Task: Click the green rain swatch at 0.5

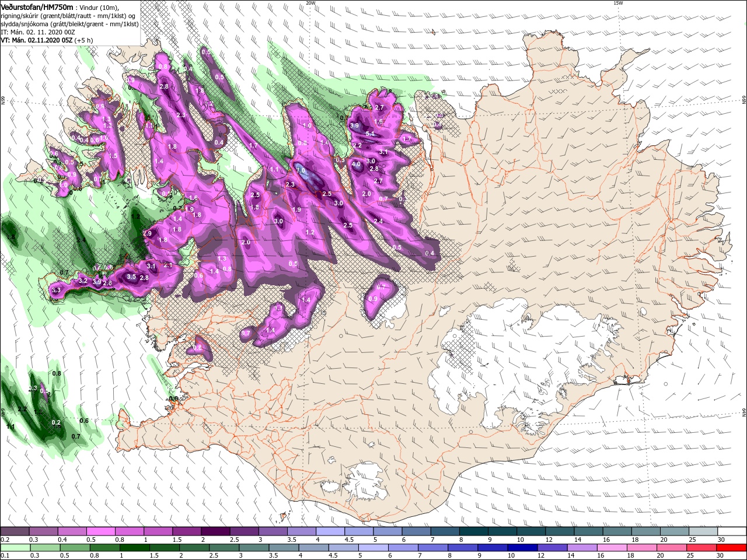Action: pos(75,547)
